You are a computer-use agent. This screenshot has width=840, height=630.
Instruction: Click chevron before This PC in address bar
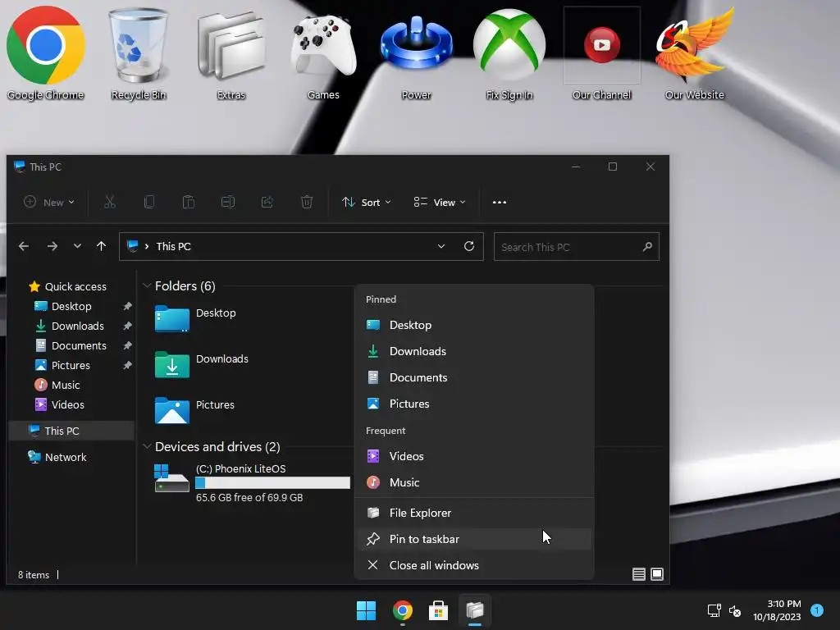point(147,246)
